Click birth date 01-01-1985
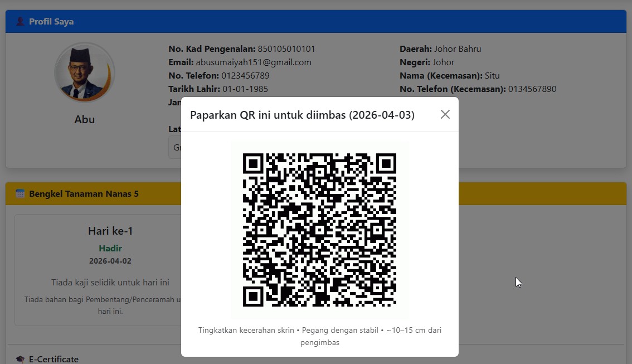Viewport: 632px width, 364px height. pos(245,89)
